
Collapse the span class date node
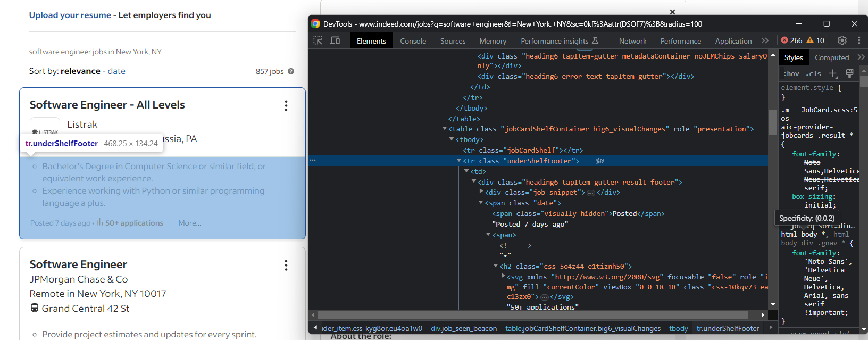(x=481, y=203)
